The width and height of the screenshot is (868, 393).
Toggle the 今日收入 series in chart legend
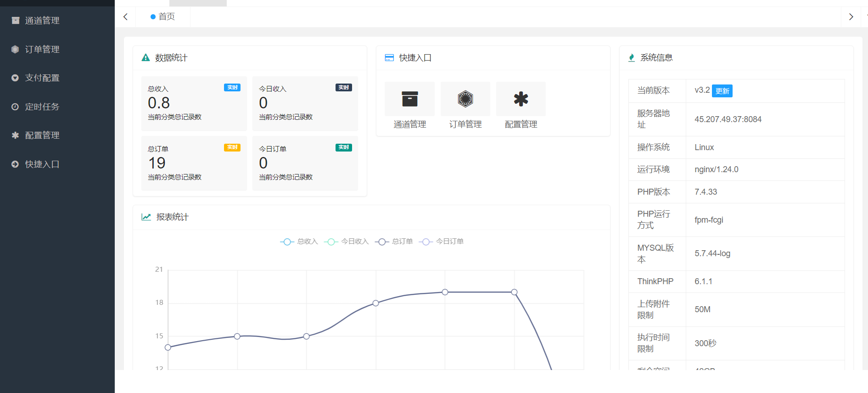pyautogui.click(x=347, y=241)
